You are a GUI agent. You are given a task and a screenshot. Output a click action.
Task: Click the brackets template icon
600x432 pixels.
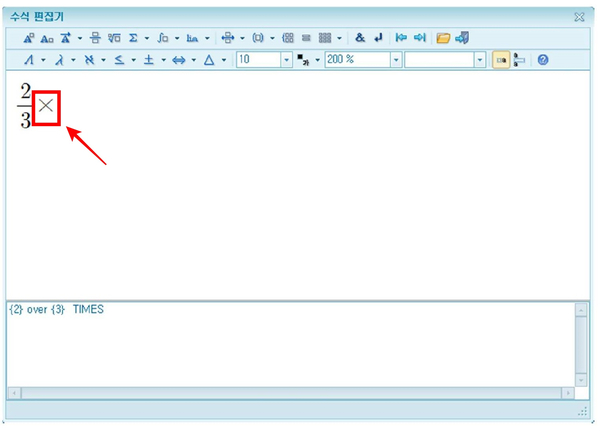[258, 38]
